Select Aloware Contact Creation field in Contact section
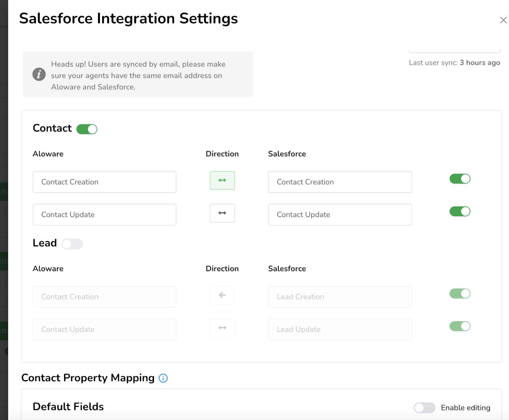Screen dimensions: 509x420 [x=104, y=182]
